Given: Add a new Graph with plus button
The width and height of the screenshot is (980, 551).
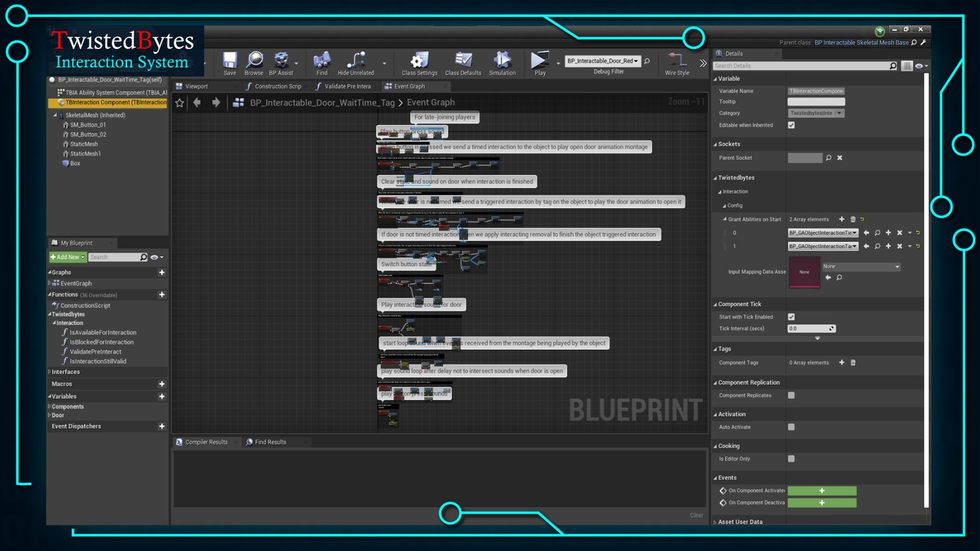Looking at the screenshot, I should point(162,272).
